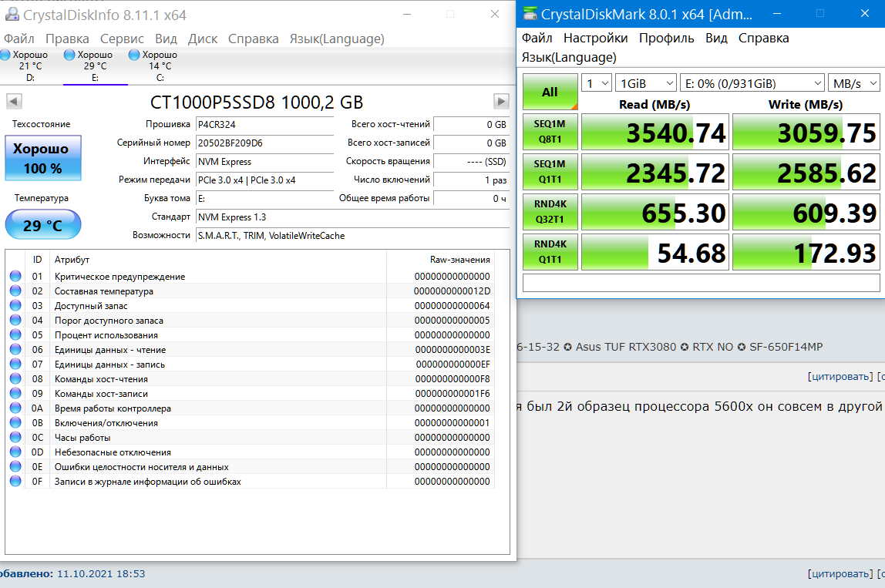Click Атрибут column header
This screenshot has height=588, width=885.
[x=72, y=260]
